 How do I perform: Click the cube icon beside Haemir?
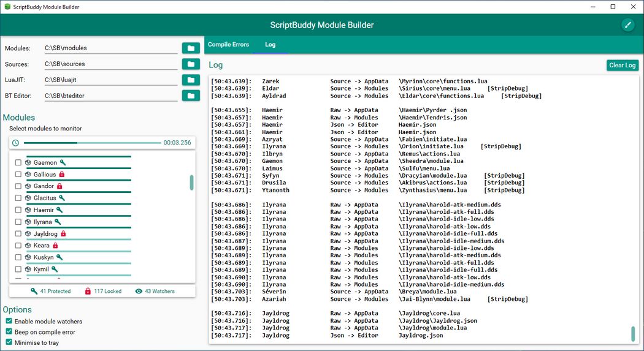click(x=28, y=210)
